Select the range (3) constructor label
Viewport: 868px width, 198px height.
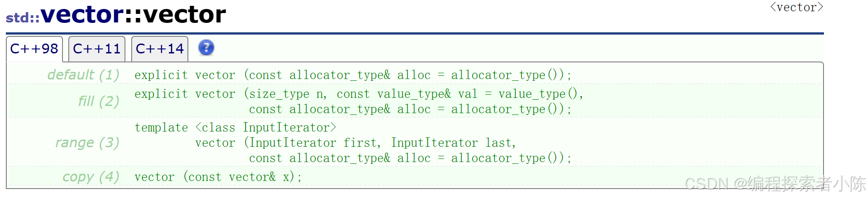click(87, 143)
